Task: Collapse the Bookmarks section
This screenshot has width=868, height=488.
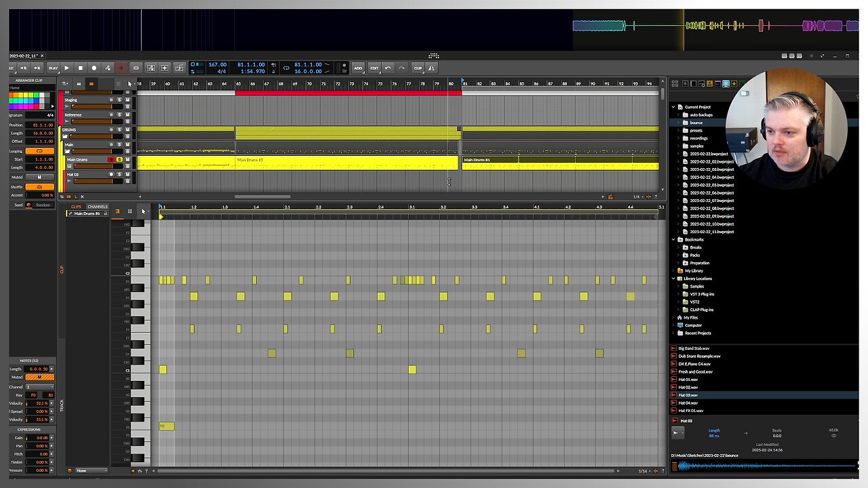Action: pos(673,239)
